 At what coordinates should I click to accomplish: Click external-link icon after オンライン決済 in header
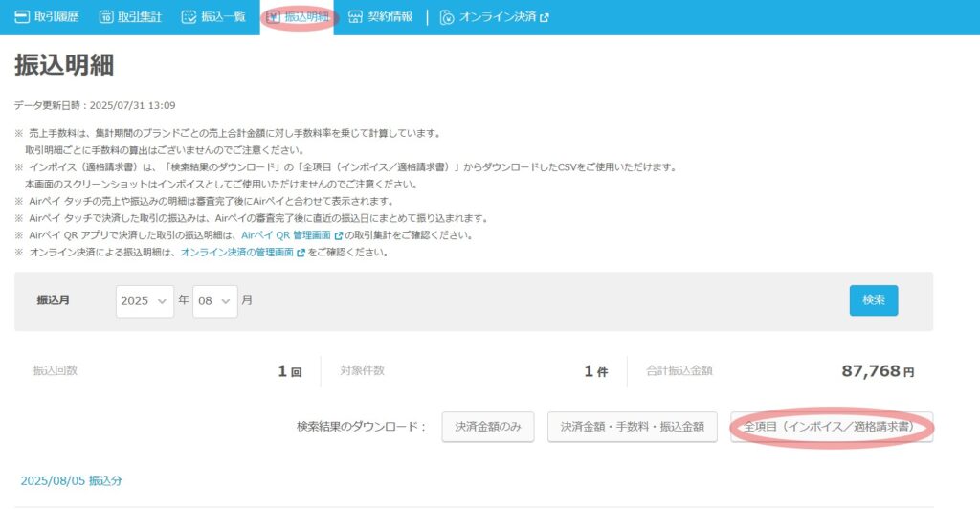point(545,17)
